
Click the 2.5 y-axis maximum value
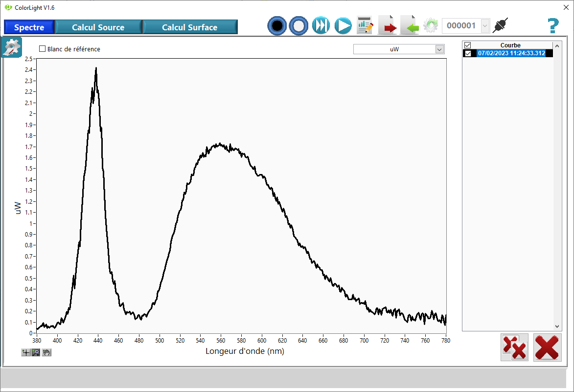(x=28, y=59)
